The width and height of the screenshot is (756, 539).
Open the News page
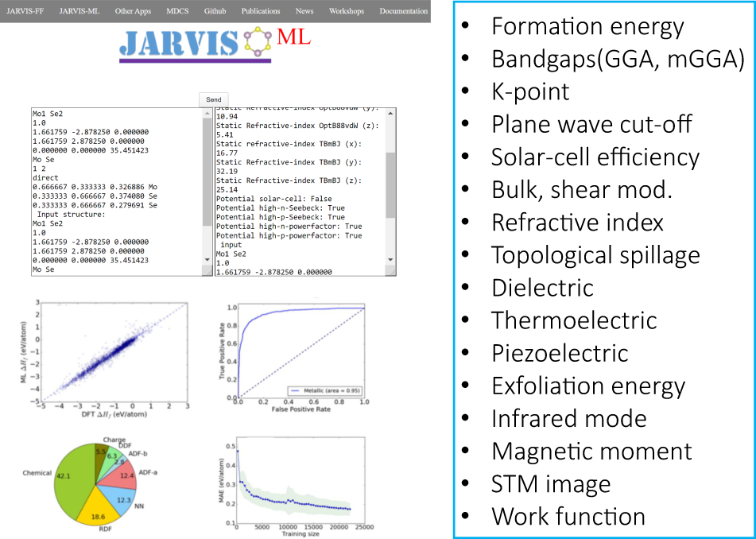[x=304, y=11]
